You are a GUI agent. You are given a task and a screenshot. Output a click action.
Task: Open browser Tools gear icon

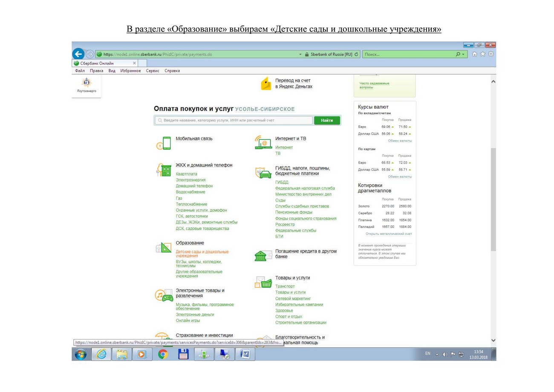[491, 54]
